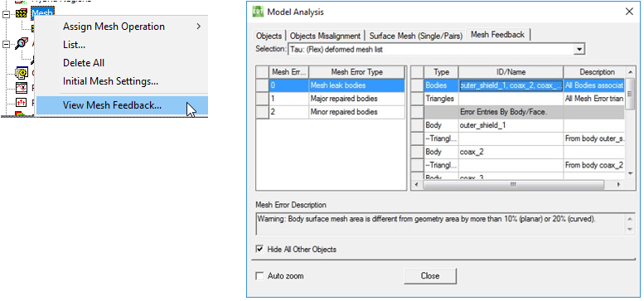The image size is (644, 301).
Task: Select the Bodies row in the details table
Action: tap(518, 85)
